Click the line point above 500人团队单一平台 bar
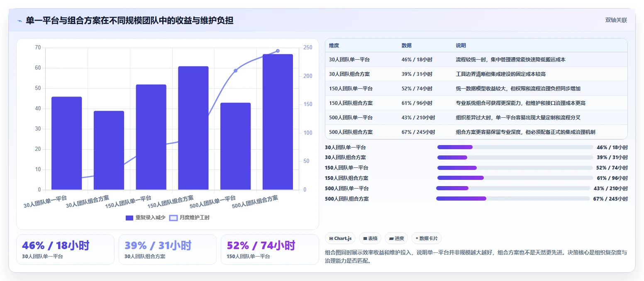This screenshot has width=644, height=281. [x=236, y=71]
